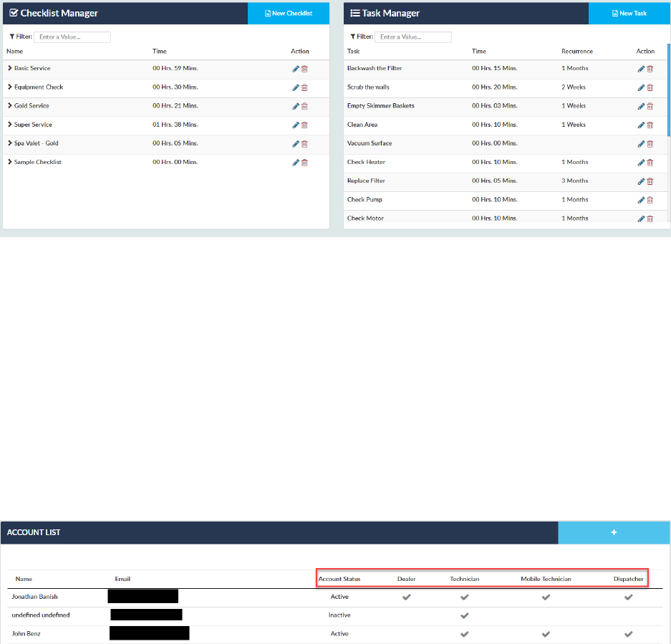This screenshot has height=644, width=671.
Task: Edit the Gold Service checklist
Action: (x=295, y=106)
